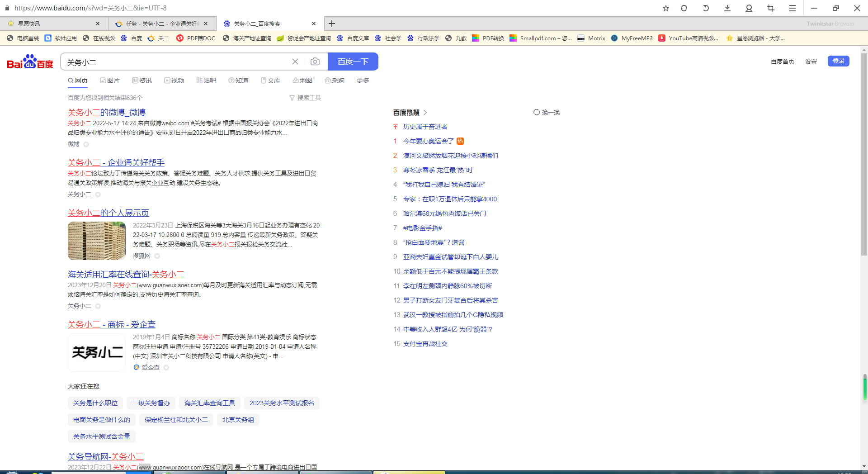Screen dimensions: 868x474
Task: Open the 软件应用 bookmark
Action: tap(61, 38)
